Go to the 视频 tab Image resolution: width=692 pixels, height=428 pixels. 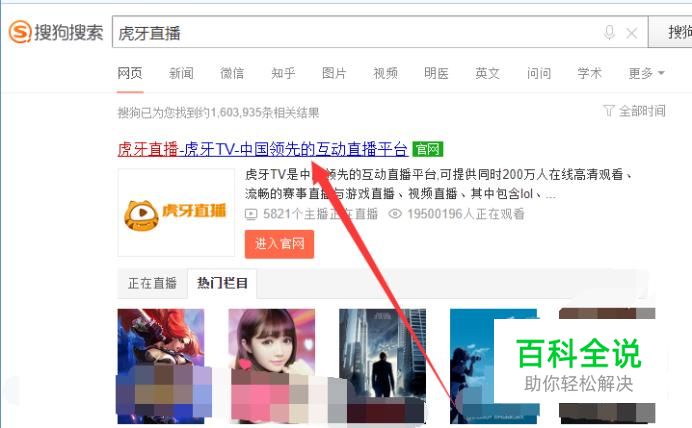click(385, 73)
